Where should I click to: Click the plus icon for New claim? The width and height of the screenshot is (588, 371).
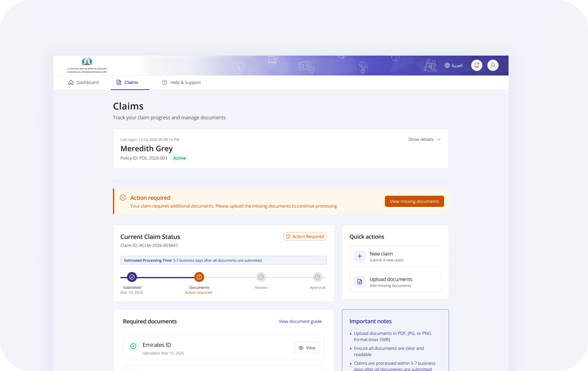pos(359,256)
